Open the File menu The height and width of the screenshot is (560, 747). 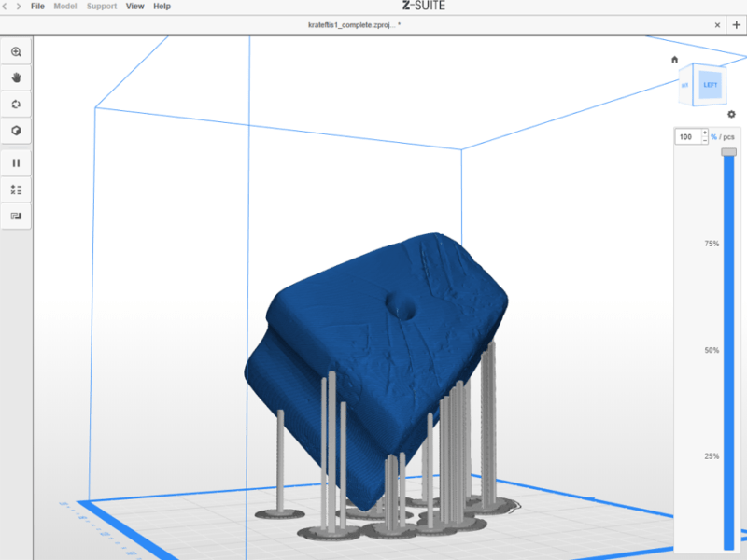37,7
